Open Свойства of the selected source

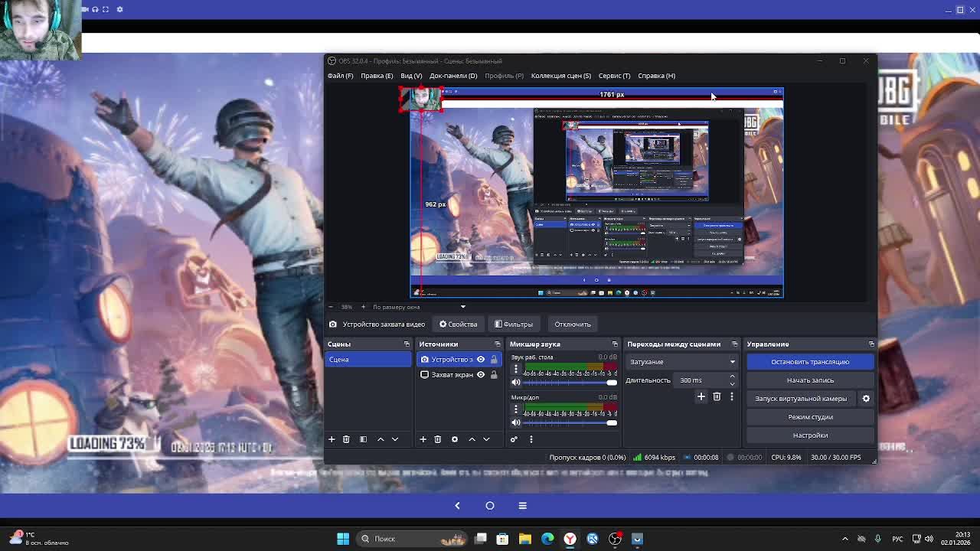pyautogui.click(x=459, y=324)
